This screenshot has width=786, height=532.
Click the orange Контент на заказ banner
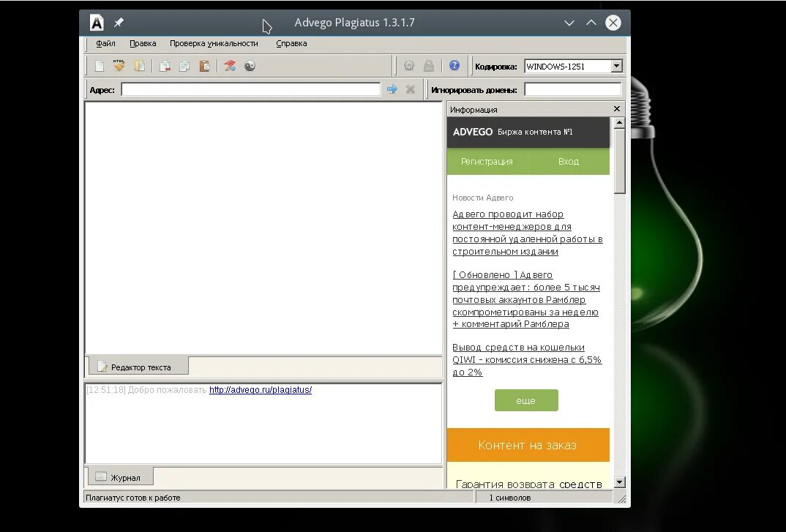528,445
